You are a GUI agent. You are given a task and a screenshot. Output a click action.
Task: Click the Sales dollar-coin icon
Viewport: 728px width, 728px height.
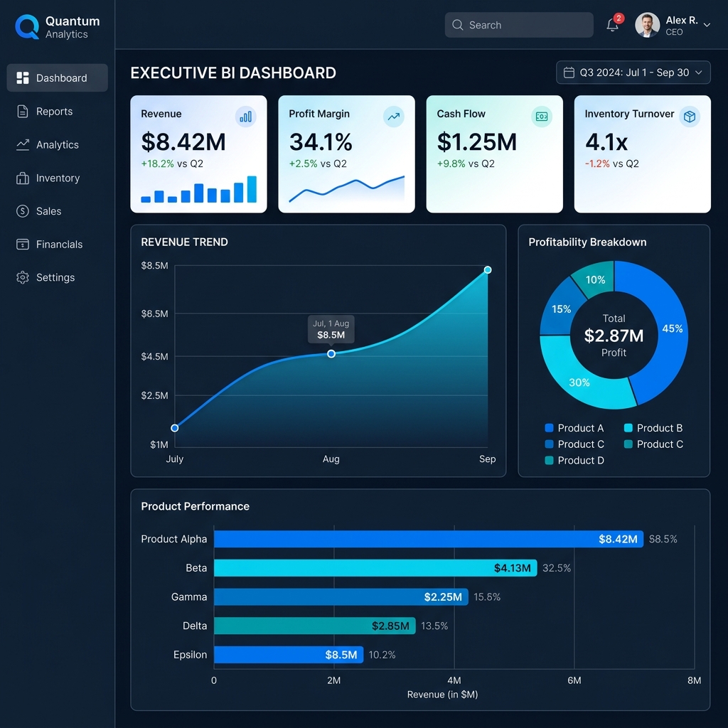(x=22, y=210)
